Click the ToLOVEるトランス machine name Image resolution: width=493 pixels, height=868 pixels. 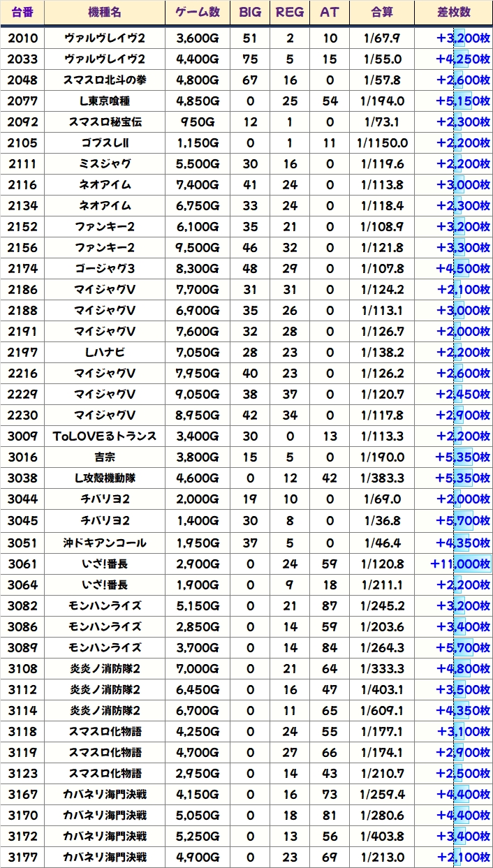105,436
